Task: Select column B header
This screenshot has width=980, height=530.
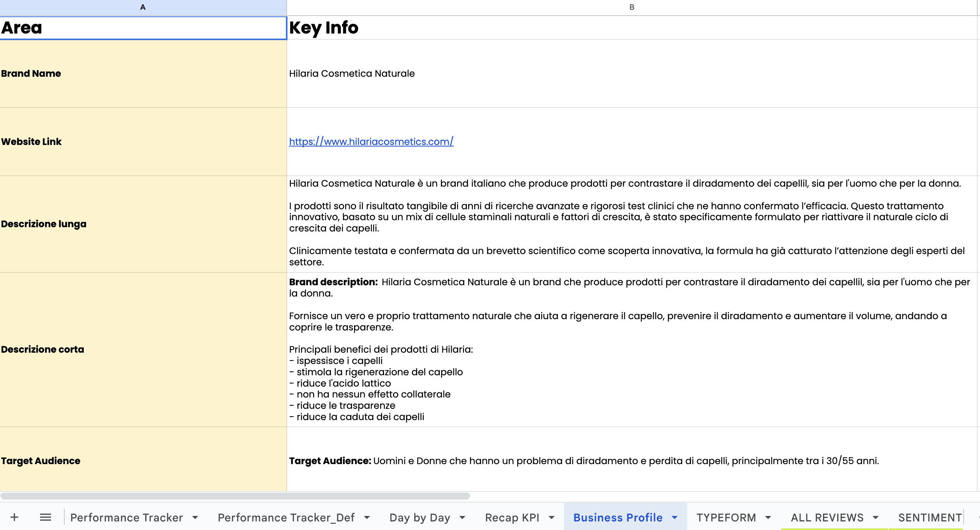Action: 632,7
